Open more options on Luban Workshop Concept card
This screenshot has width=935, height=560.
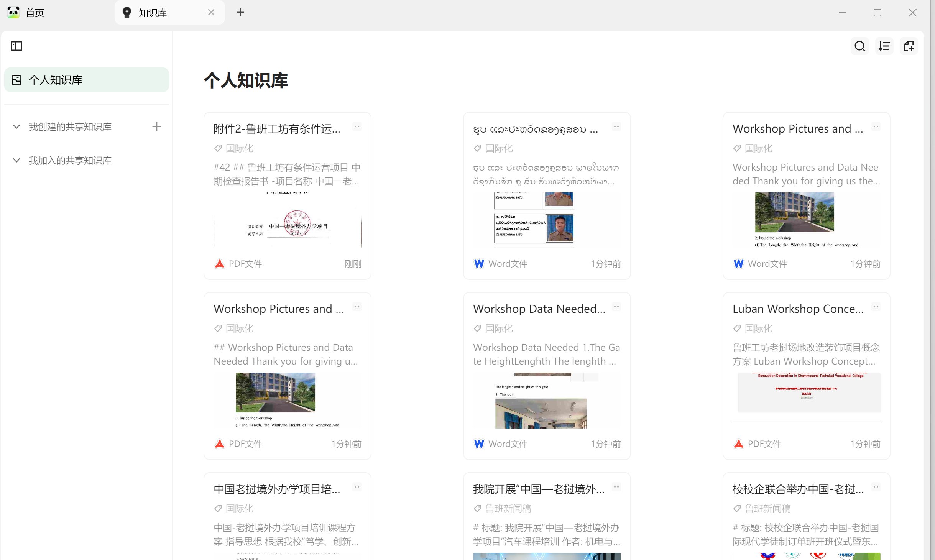click(x=876, y=307)
